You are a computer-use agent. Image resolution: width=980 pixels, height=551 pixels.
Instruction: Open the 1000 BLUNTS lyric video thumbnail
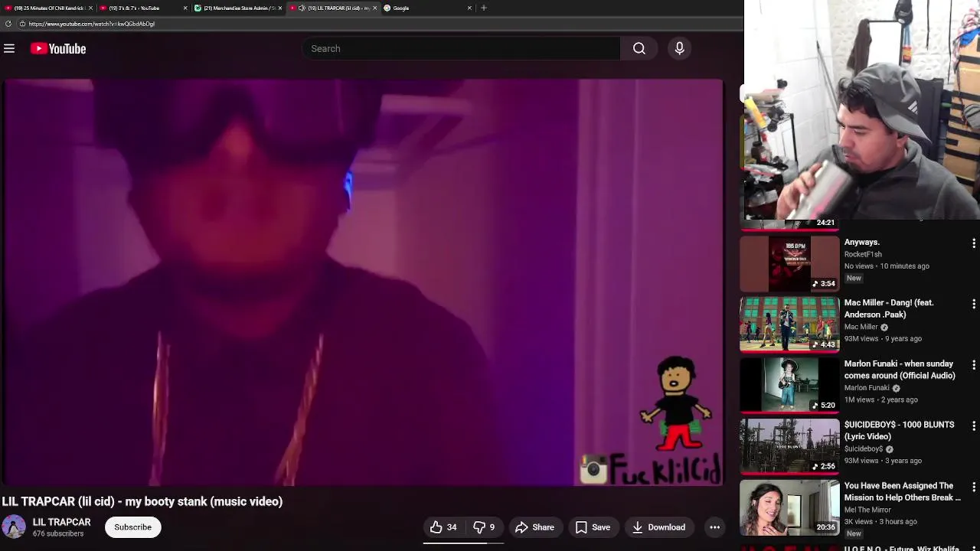(789, 446)
